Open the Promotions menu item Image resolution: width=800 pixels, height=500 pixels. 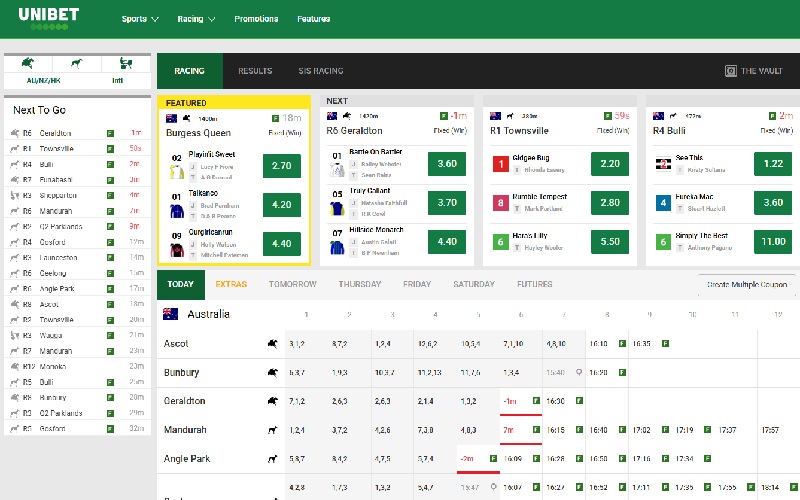click(256, 19)
